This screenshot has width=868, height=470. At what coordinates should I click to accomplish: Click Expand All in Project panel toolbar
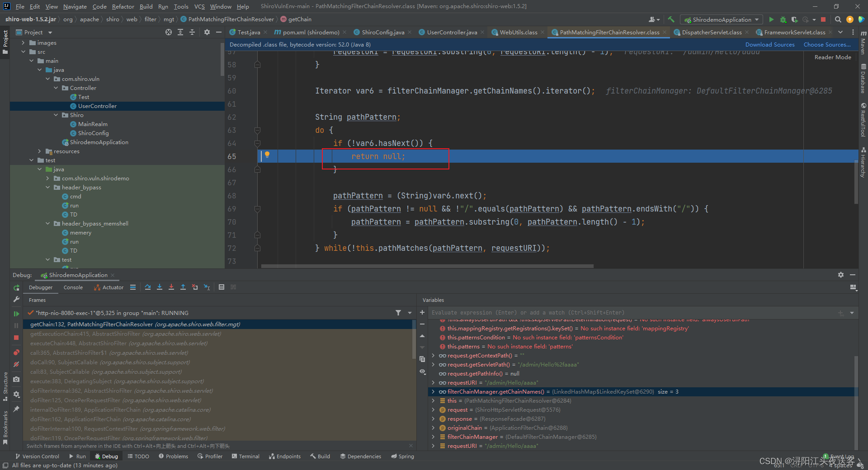tap(180, 32)
